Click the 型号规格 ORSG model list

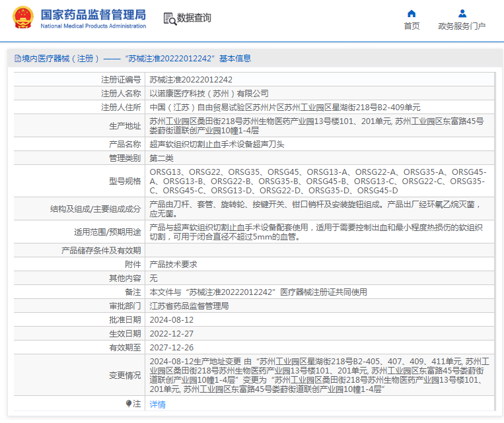point(318,181)
